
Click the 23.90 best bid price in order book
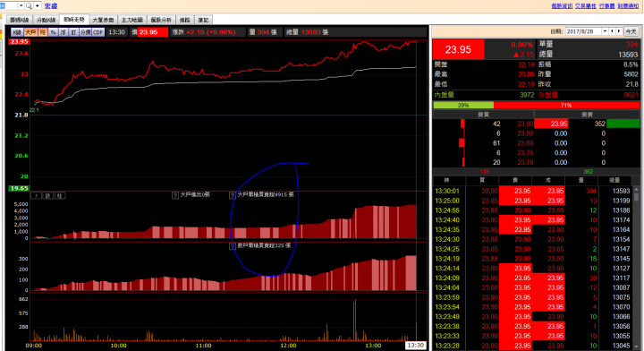point(525,124)
